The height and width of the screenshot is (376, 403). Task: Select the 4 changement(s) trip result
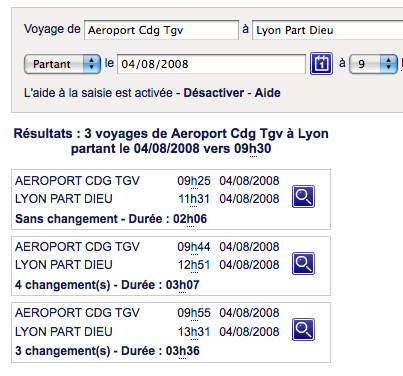click(171, 266)
